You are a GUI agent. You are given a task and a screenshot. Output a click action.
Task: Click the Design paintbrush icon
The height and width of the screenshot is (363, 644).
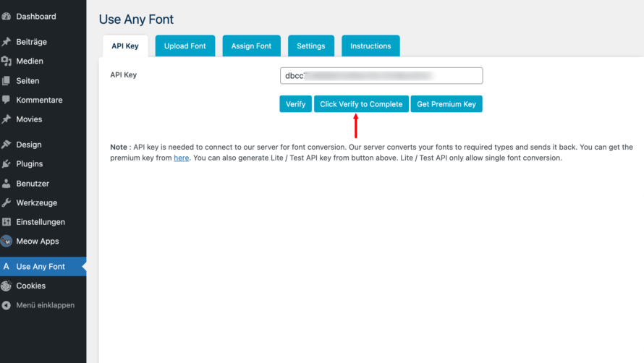(x=7, y=145)
